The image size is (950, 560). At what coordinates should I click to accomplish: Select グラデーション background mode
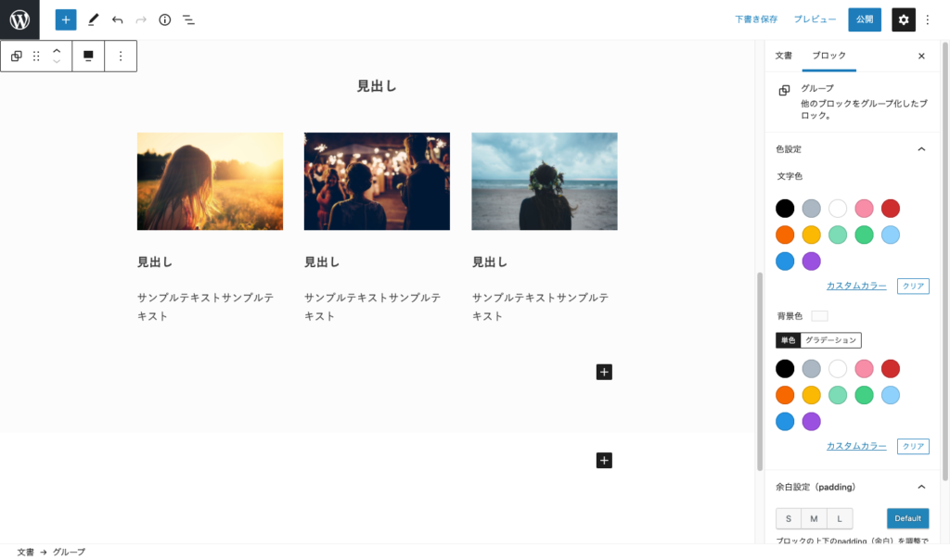click(830, 340)
